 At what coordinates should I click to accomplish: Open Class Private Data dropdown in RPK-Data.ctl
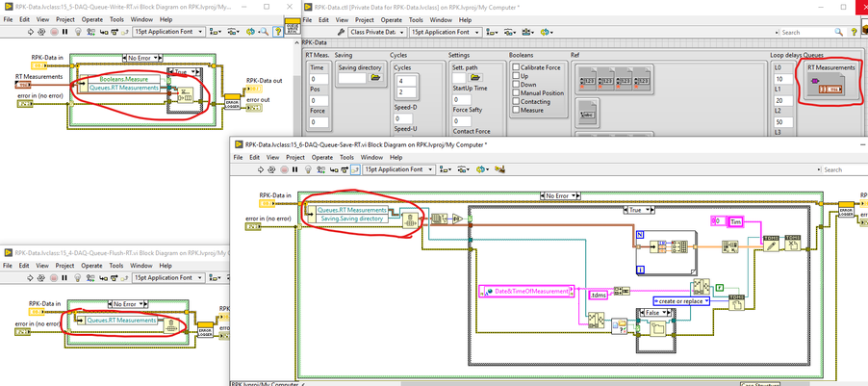[377, 32]
